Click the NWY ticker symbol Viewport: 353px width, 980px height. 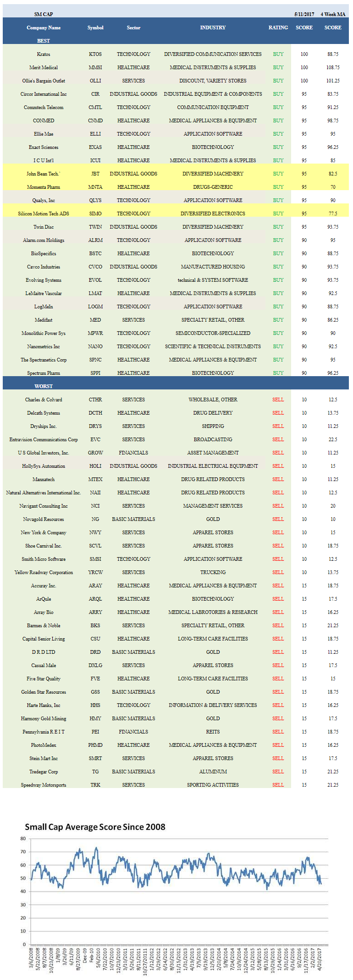pos(95,532)
